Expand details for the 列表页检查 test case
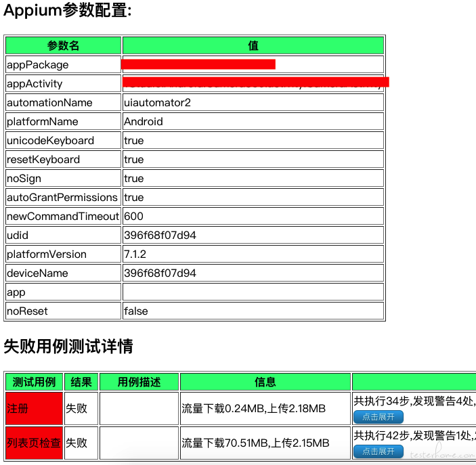 click(x=378, y=451)
